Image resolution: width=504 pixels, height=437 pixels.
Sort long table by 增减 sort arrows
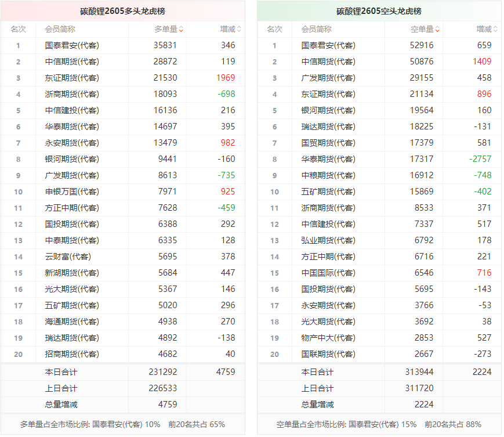click(x=239, y=29)
